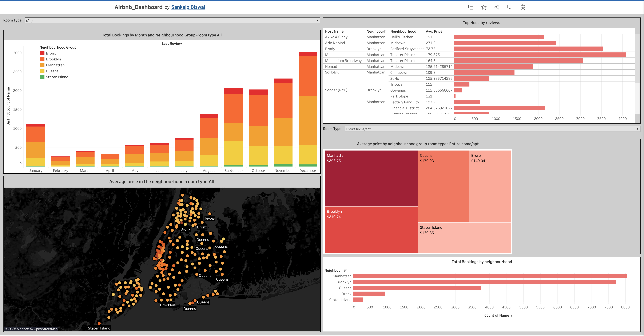Select host Akiko & Cindy
Screen dimensions: 644x336
coord(336,37)
